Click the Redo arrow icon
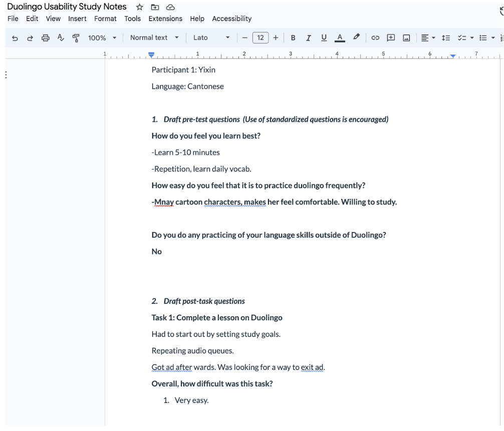The width and height of the screenshot is (504, 431). [x=30, y=38]
